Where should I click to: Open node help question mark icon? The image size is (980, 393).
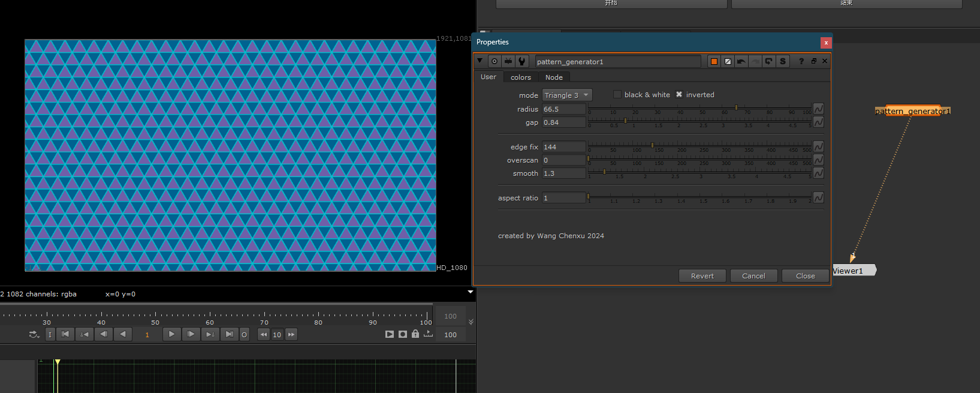tap(801, 61)
